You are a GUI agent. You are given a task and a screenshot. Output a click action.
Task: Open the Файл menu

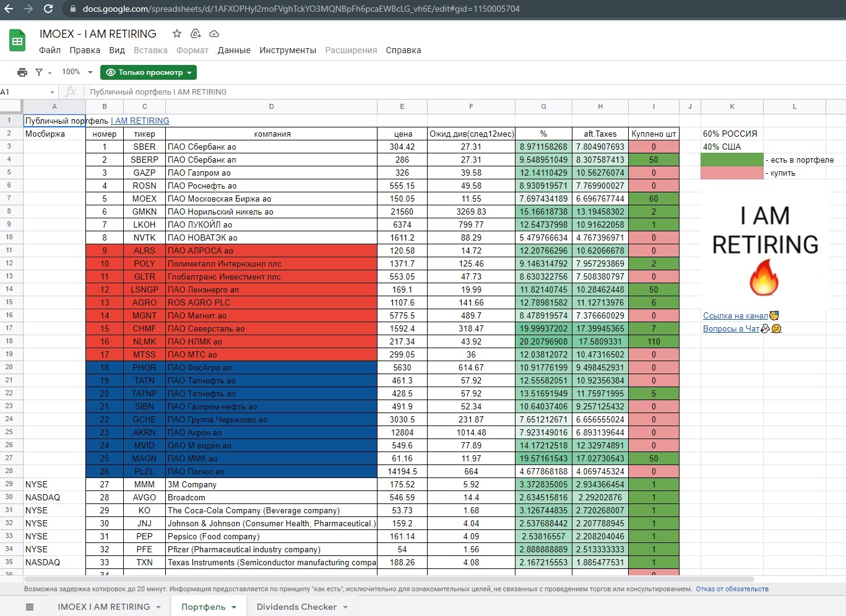(50, 50)
